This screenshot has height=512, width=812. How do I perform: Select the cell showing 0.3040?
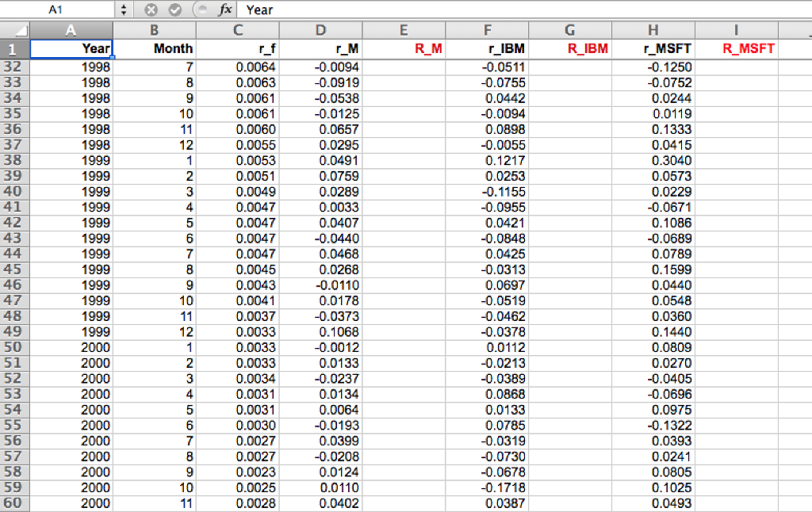point(653,160)
